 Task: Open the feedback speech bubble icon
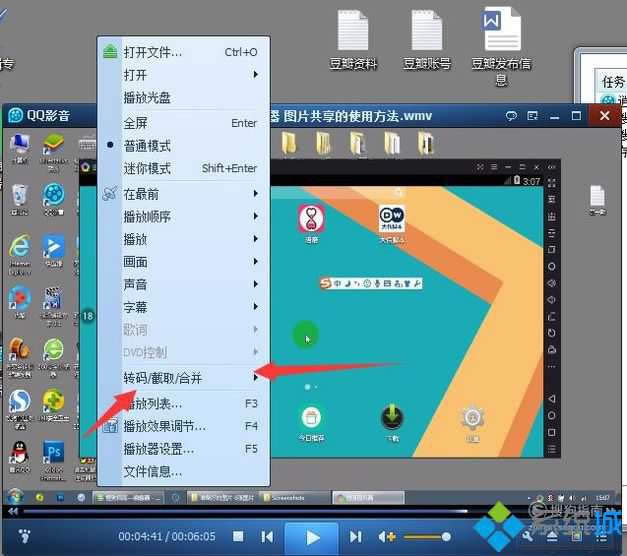(x=511, y=116)
